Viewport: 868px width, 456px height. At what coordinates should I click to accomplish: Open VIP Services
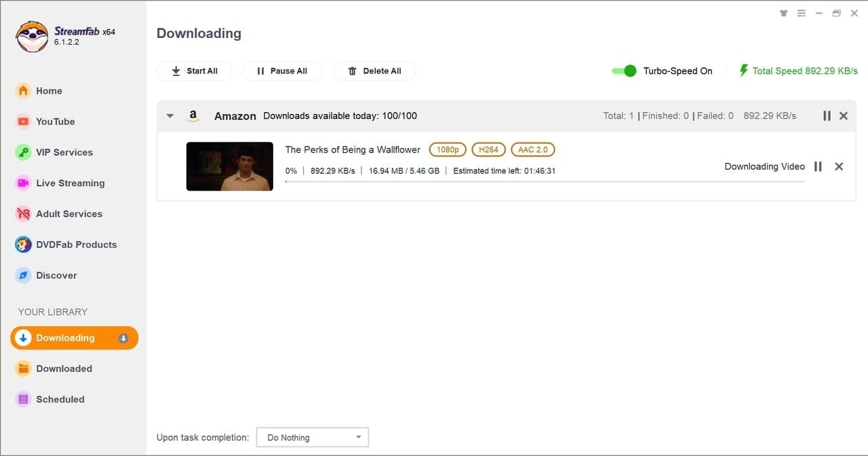click(64, 152)
